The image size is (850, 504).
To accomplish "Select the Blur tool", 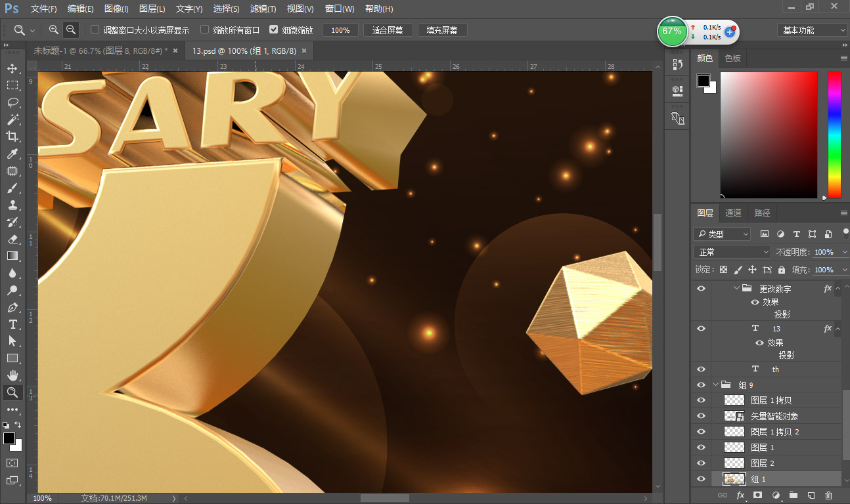I will (x=12, y=273).
